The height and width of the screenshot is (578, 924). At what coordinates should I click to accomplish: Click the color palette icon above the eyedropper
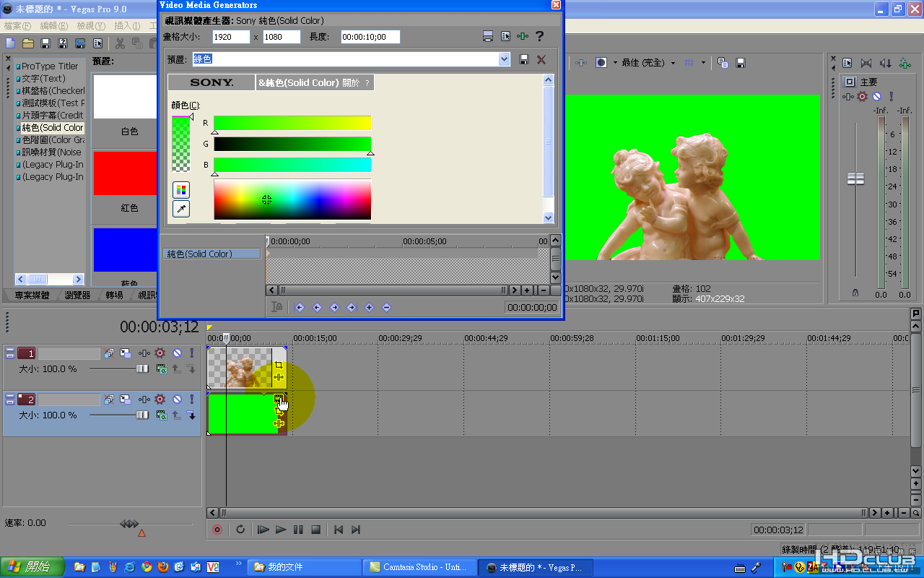click(180, 190)
